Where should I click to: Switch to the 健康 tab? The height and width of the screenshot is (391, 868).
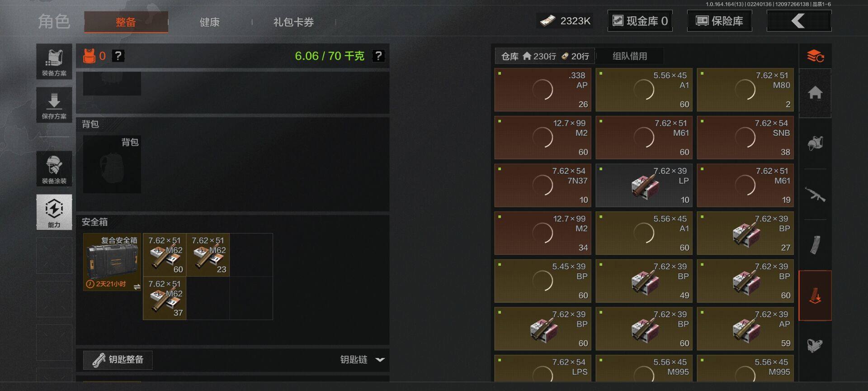210,22
